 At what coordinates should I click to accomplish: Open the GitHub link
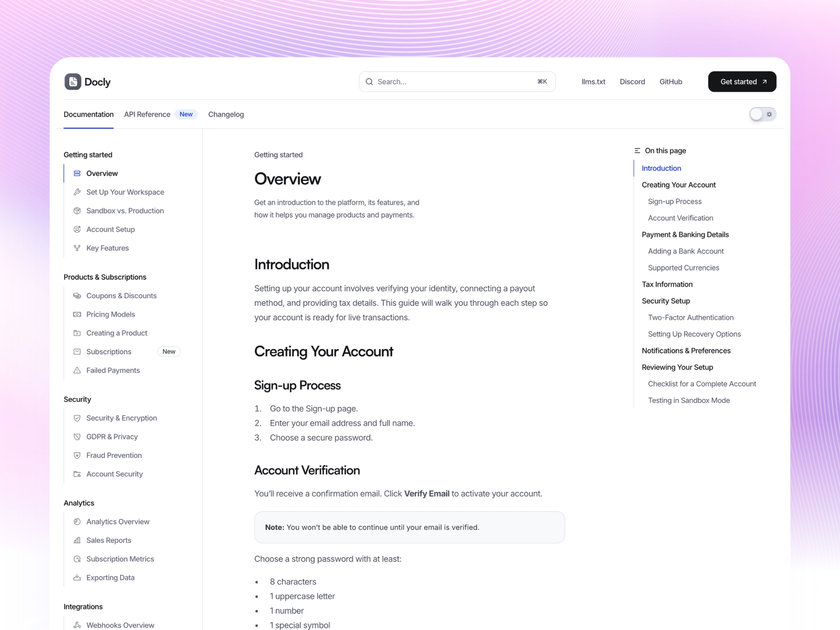click(x=670, y=81)
